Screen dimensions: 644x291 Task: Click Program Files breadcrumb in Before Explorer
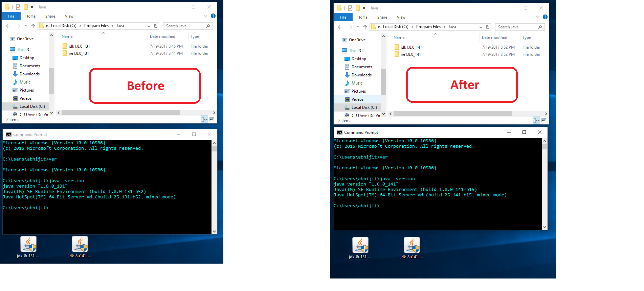(96, 26)
